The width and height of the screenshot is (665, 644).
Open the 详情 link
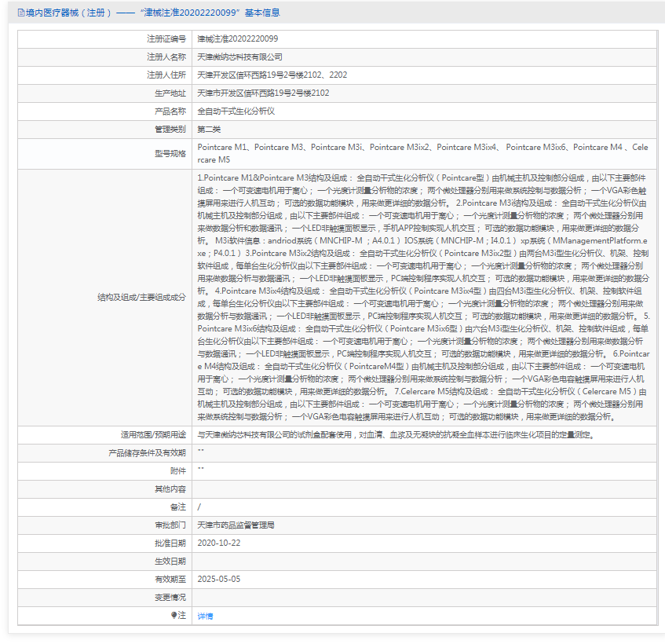tap(205, 616)
